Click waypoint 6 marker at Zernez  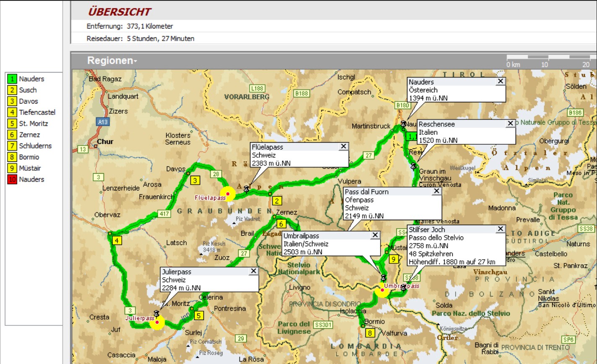click(281, 224)
